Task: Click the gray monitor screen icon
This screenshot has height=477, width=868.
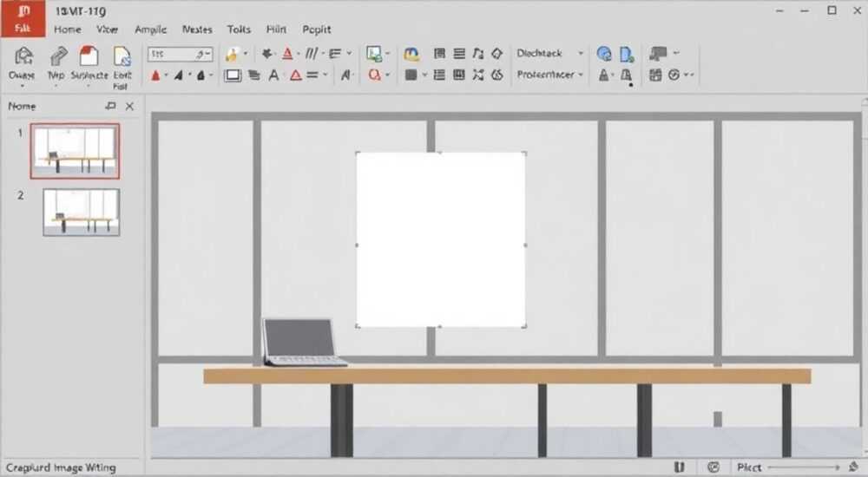Action: [658, 54]
